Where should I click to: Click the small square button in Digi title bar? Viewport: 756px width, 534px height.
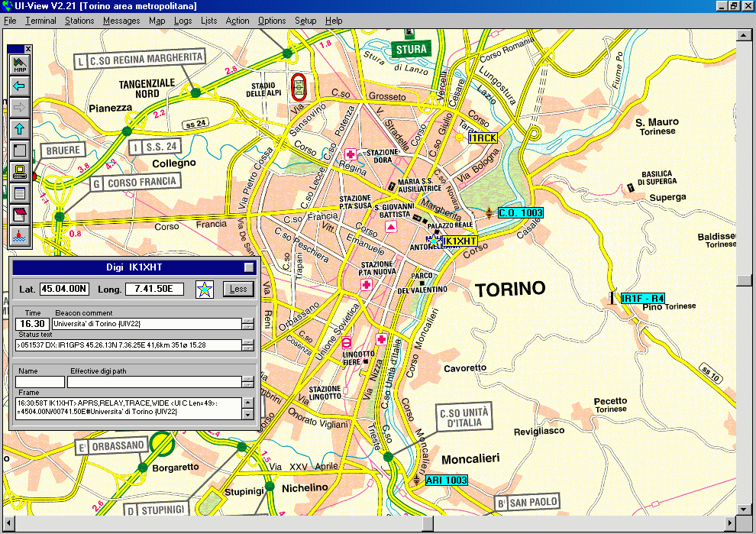coord(249,267)
